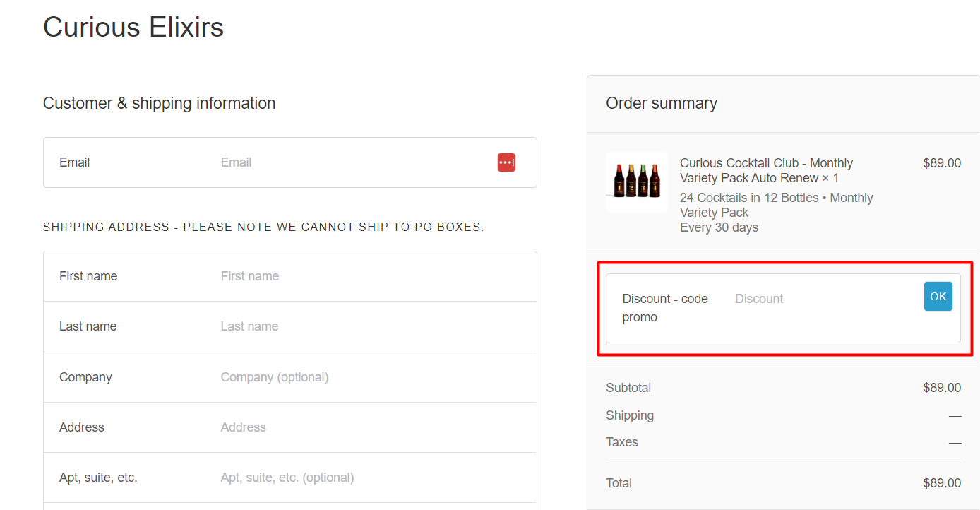Viewport: 980px width, 510px height.
Task: Click the Subtotal label
Action: [x=628, y=388]
